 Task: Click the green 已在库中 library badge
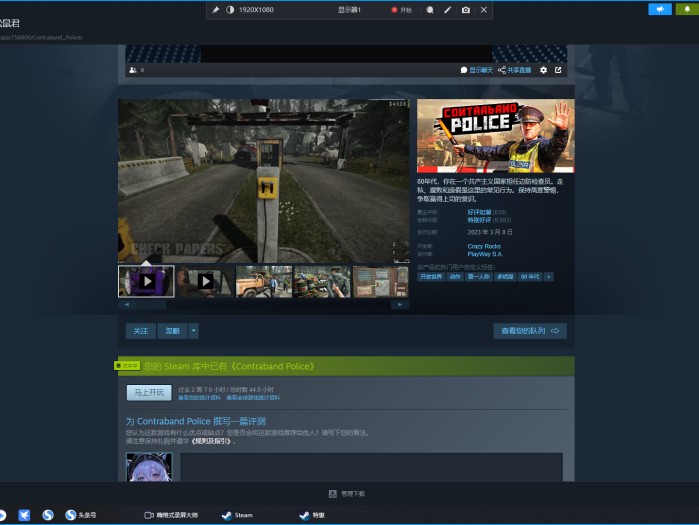[127, 366]
